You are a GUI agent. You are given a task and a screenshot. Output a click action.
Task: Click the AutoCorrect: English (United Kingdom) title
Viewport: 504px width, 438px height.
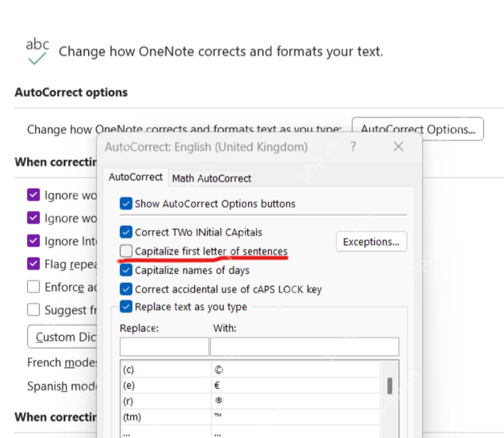[x=206, y=147]
